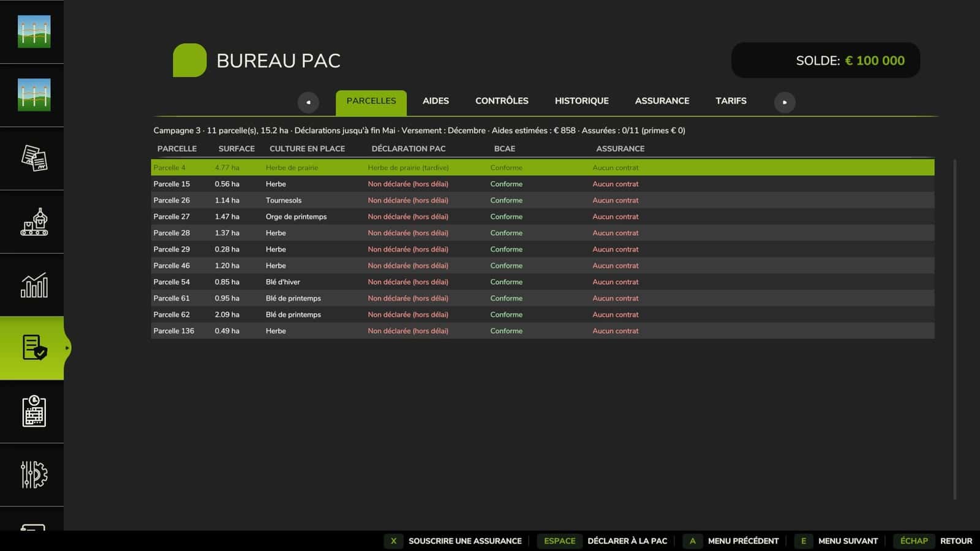Viewport: 980px width, 551px height.
Task: Open the HISTORIQUE tab
Action: click(x=581, y=101)
